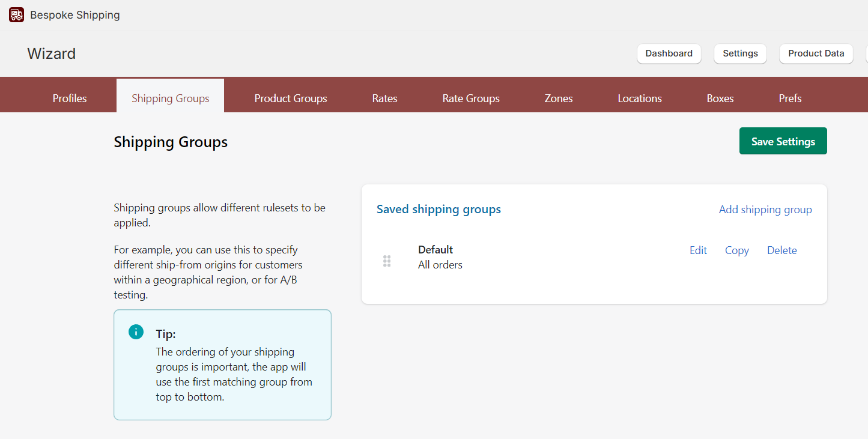Screen dimensions: 868x439
Task: Open the Locations tab
Action: click(x=640, y=98)
